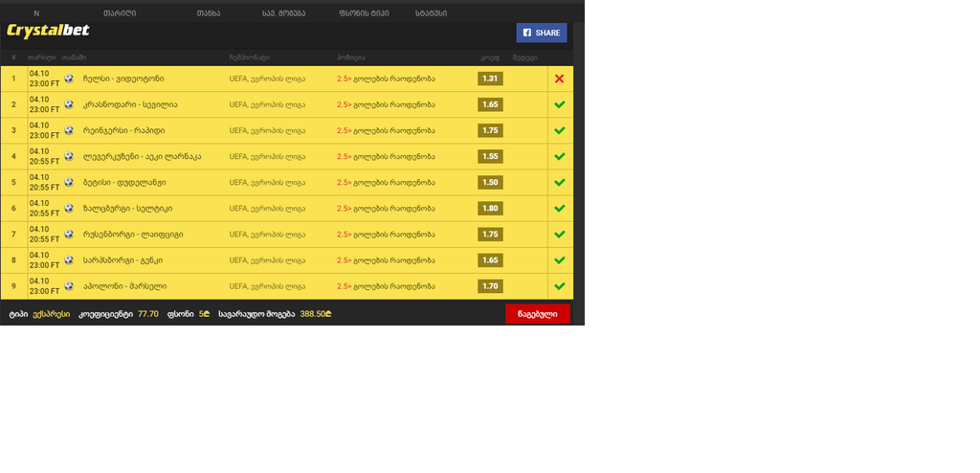The width and height of the screenshot is (980, 473).
Task: Click soccer ball icon in რეინჯერსი - რაპიდი row
Action: 69,131
